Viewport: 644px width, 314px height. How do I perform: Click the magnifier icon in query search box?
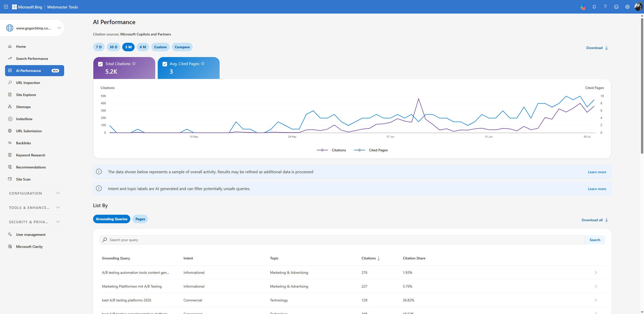point(105,240)
